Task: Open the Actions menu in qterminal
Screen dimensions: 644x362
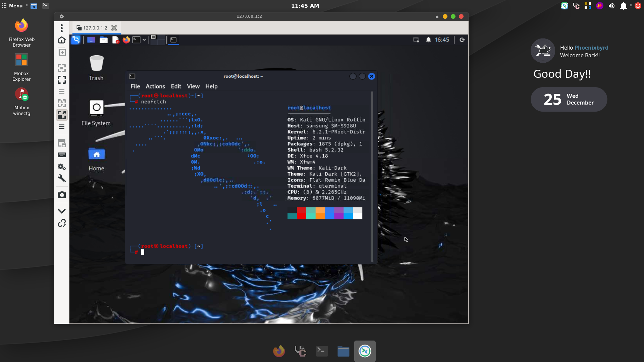Action: (x=155, y=86)
